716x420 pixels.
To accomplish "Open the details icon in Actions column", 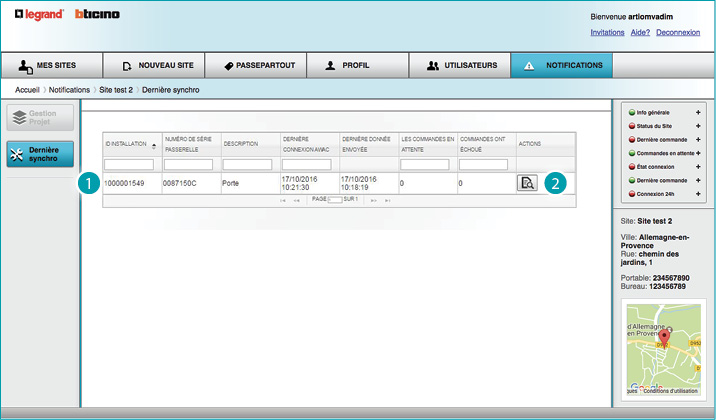I will pos(527,182).
